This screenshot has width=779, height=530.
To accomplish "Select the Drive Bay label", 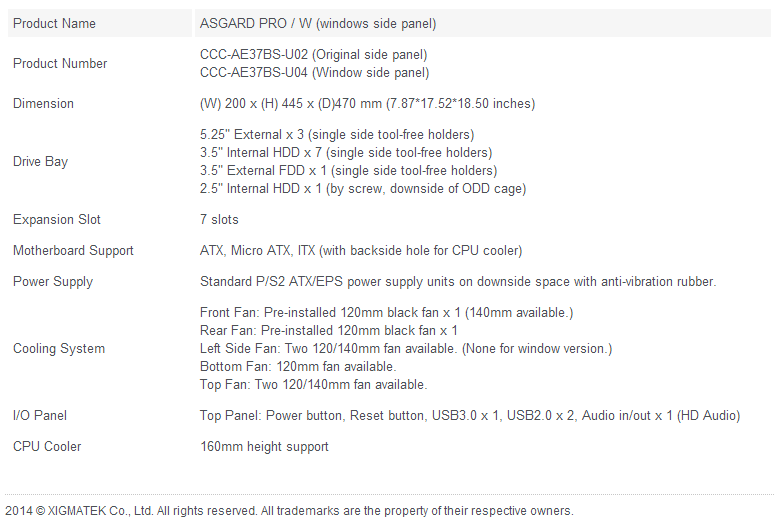I will point(40,161).
